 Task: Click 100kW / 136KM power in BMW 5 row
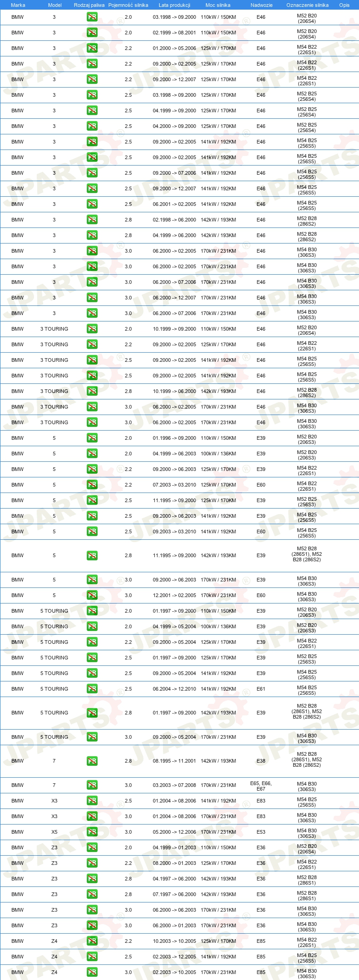(219, 454)
